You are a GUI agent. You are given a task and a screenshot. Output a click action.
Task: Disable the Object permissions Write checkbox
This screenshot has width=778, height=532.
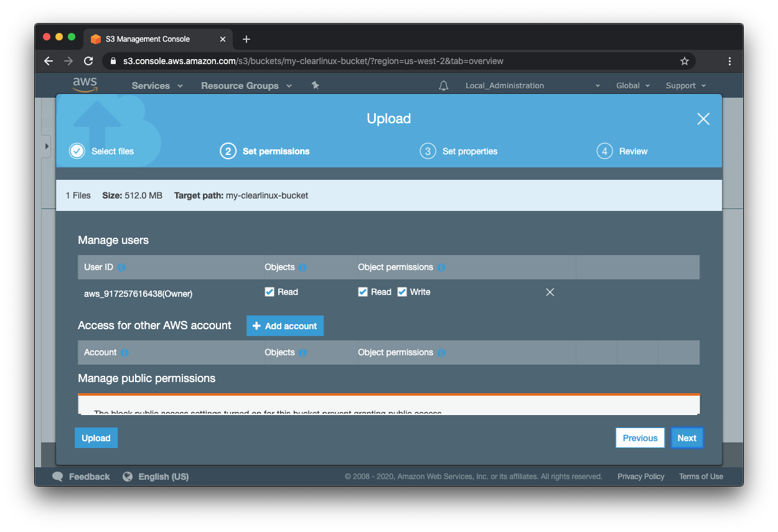click(x=402, y=292)
